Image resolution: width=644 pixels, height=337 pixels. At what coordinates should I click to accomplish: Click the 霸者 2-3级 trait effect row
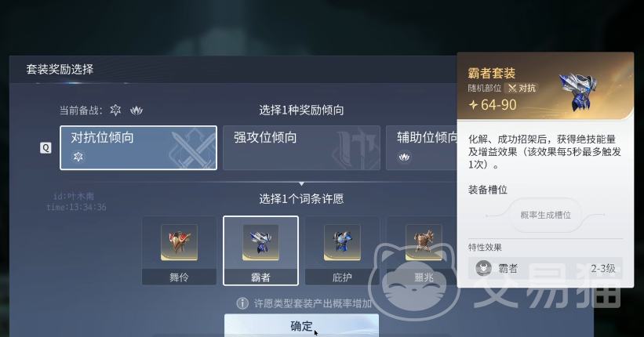[545, 269]
